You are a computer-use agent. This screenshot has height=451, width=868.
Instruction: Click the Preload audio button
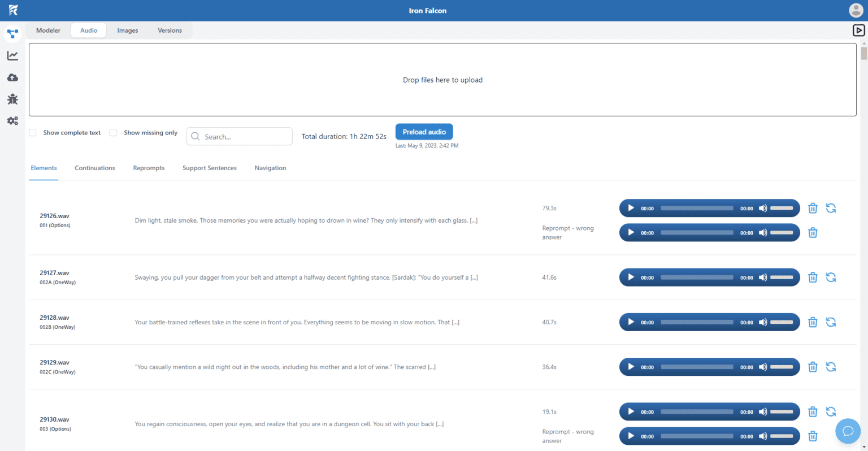click(x=424, y=132)
